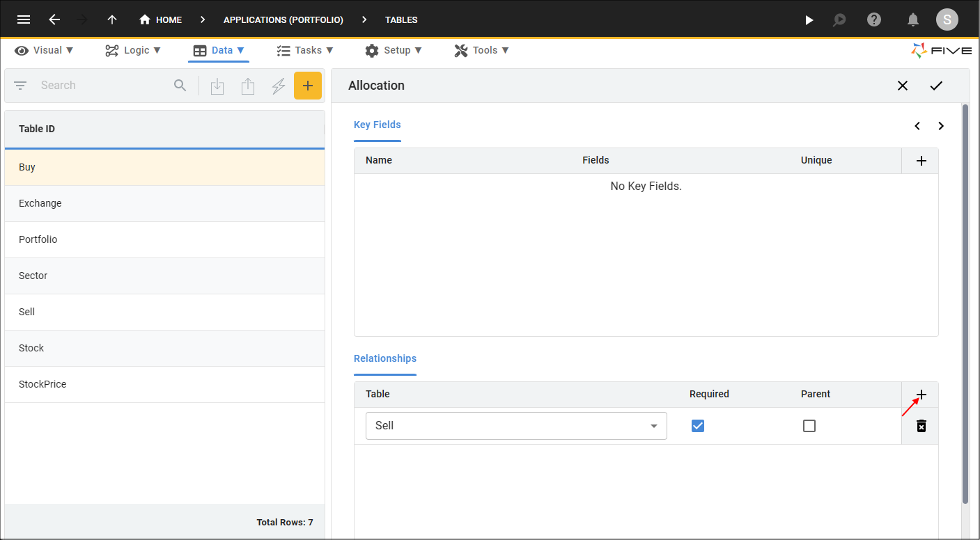Open the user avatar S menu
980x540 pixels.
(947, 19)
